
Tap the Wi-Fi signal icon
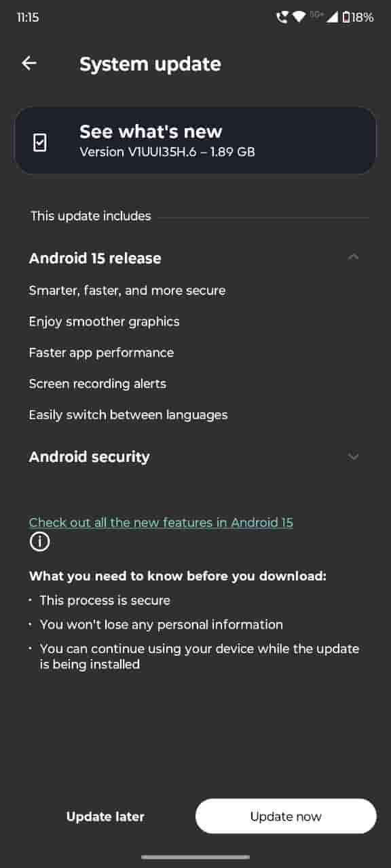click(x=299, y=18)
